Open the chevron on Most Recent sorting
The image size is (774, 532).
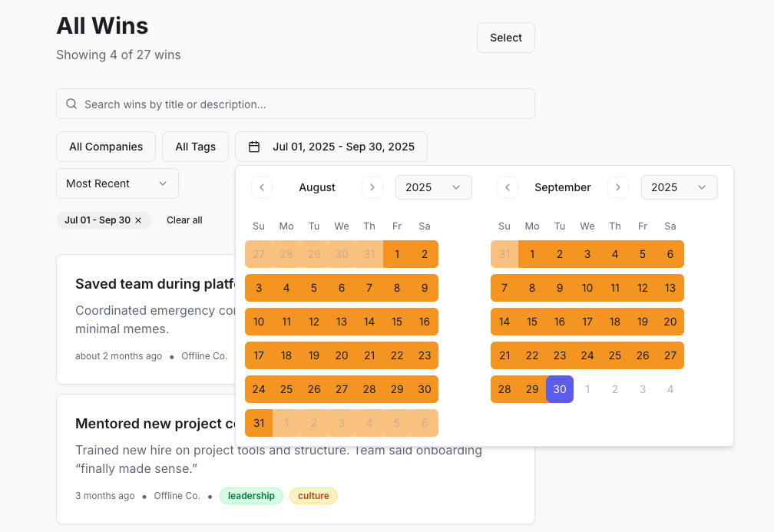click(163, 183)
